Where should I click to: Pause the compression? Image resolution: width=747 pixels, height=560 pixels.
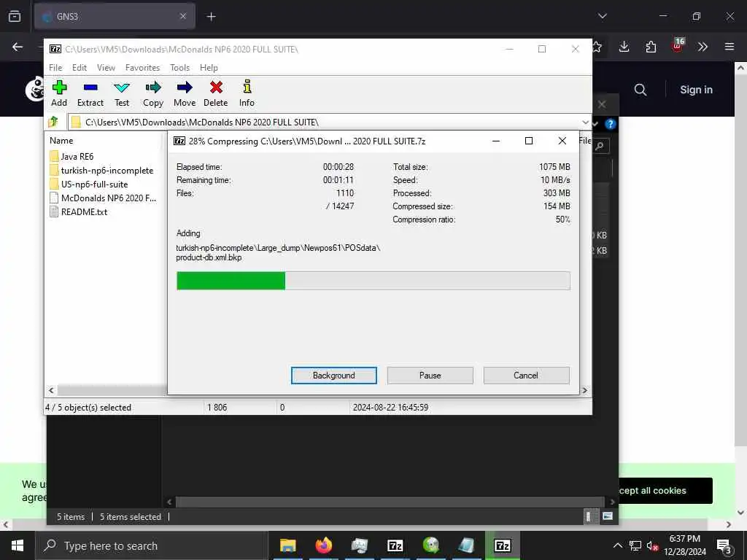click(x=430, y=376)
